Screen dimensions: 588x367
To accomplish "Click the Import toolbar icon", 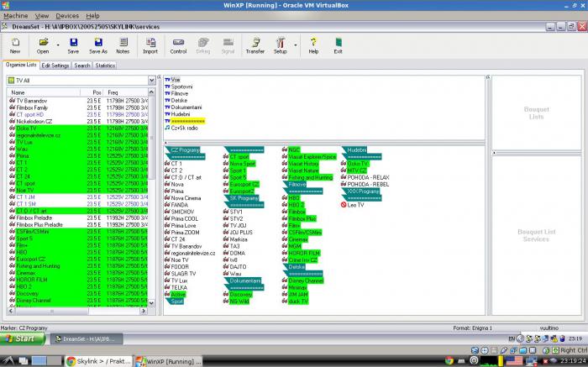I will click(x=150, y=45).
